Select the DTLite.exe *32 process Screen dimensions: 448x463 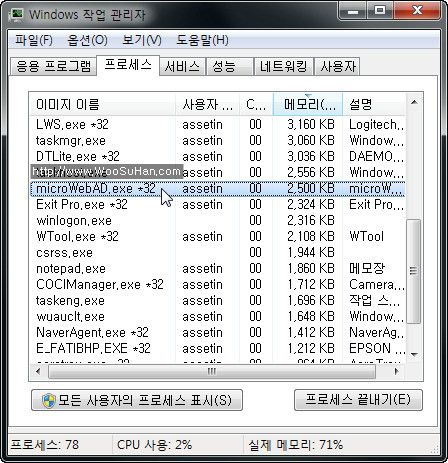pyautogui.click(x=218, y=156)
